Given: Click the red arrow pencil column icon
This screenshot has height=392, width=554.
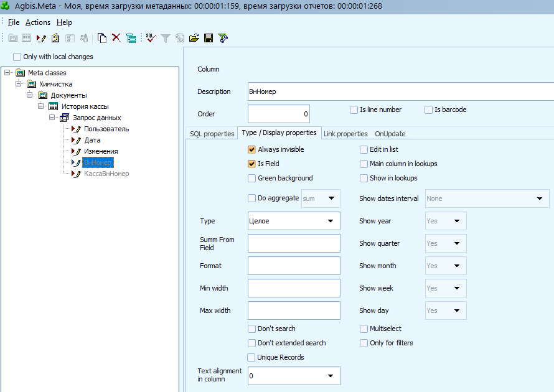Looking at the screenshot, I should pos(41,38).
